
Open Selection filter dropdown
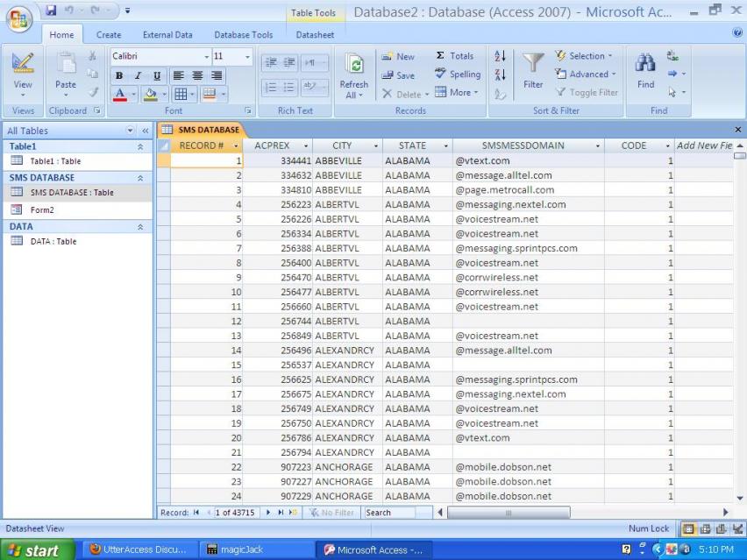pos(584,56)
